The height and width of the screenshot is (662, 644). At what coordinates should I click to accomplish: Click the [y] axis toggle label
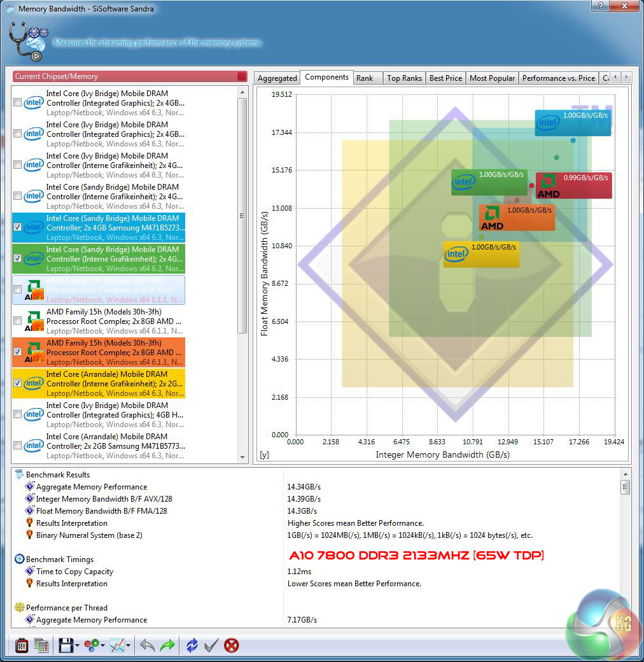(264, 454)
